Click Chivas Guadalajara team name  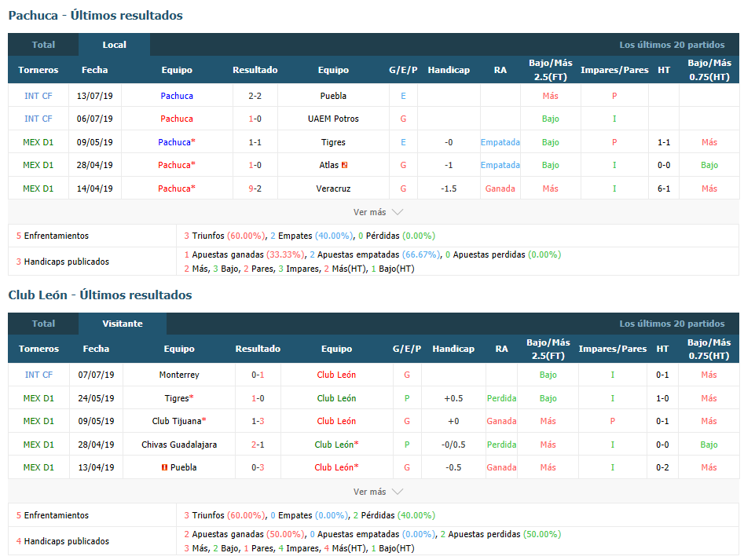(x=179, y=445)
